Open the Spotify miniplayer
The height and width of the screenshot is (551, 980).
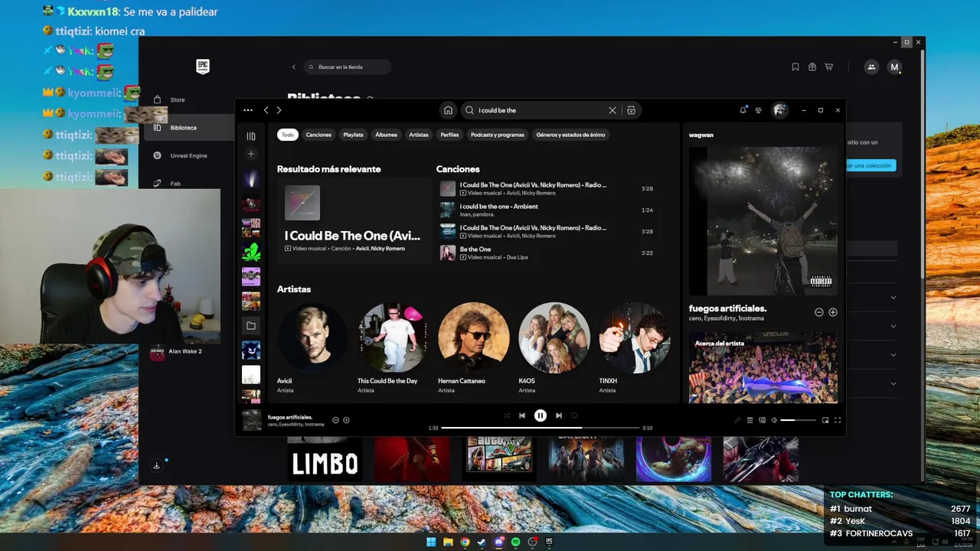coord(825,420)
